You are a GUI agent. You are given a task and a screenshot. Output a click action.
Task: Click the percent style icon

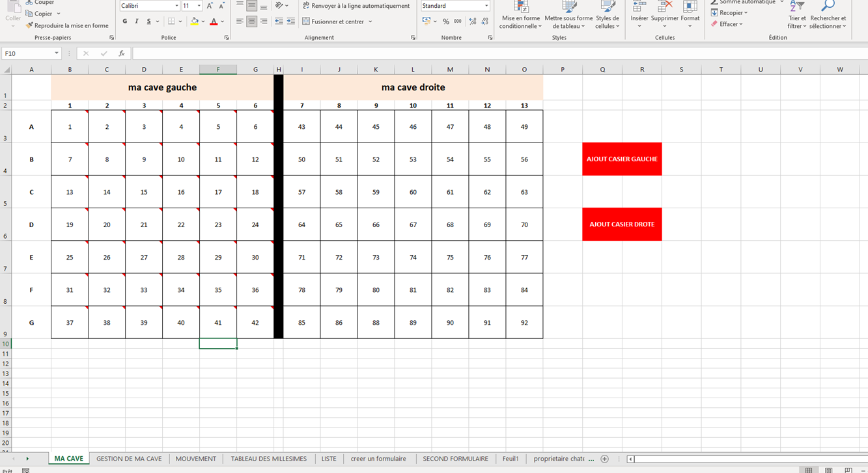click(446, 21)
